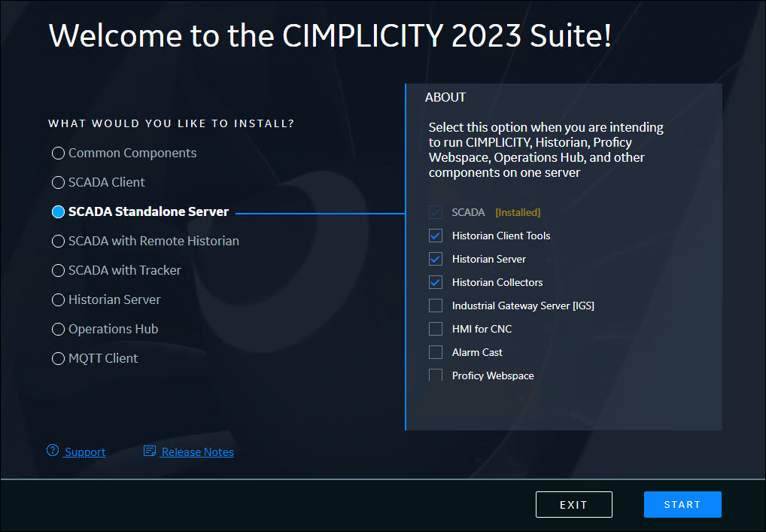This screenshot has height=532, width=766.
Task: Click the START button
Action: (x=682, y=504)
